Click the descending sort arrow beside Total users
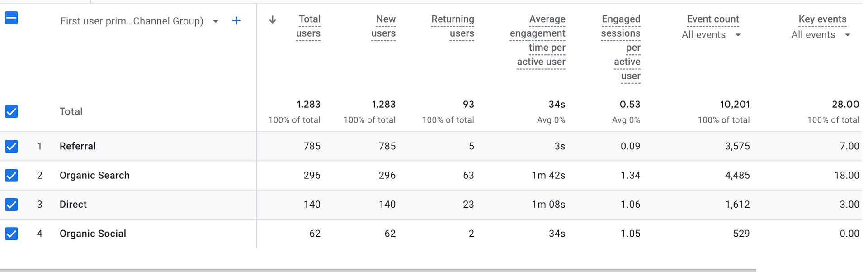The image size is (868, 272). [x=272, y=19]
